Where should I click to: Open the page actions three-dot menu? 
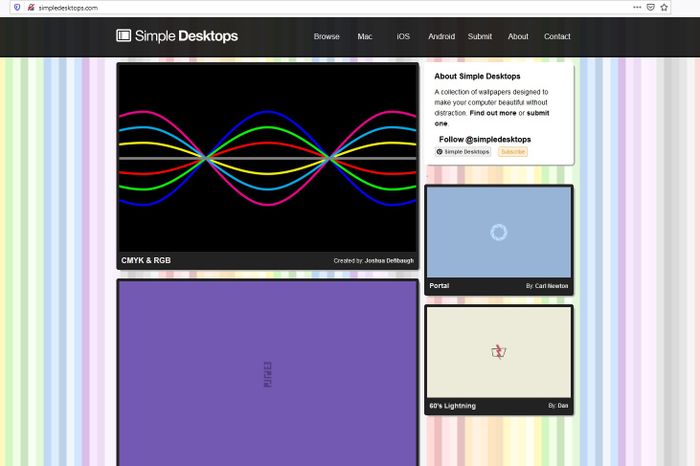click(x=636, y=7)
